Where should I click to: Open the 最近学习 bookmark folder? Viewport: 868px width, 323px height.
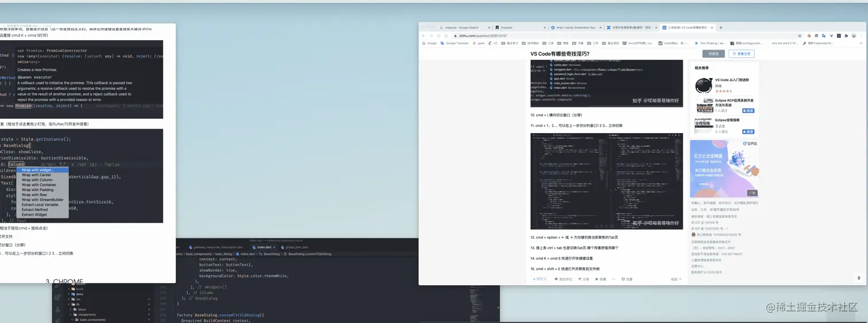[x=509, y=43]
